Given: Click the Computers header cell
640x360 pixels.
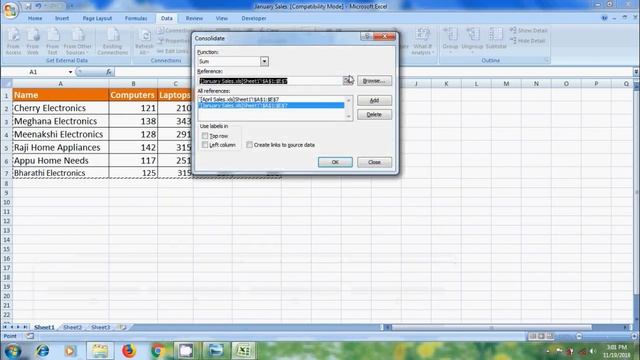Looking at the screenshot, I should (133, 95).
